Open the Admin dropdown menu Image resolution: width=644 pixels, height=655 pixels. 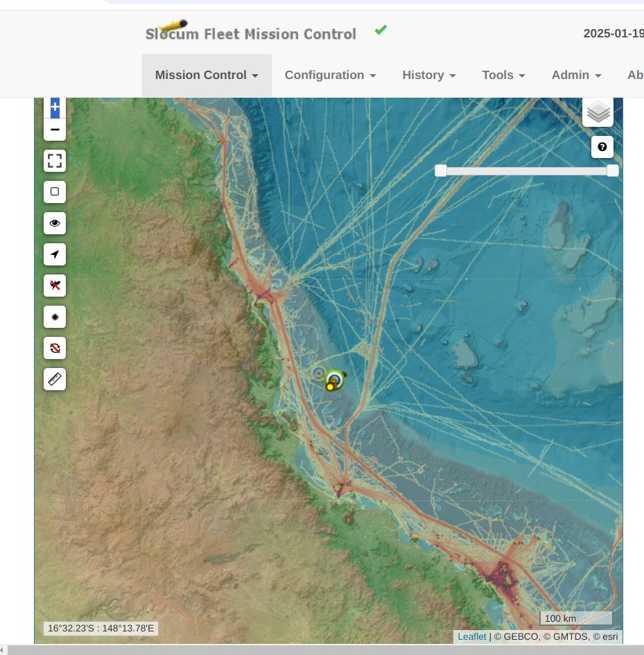(576, 75)
